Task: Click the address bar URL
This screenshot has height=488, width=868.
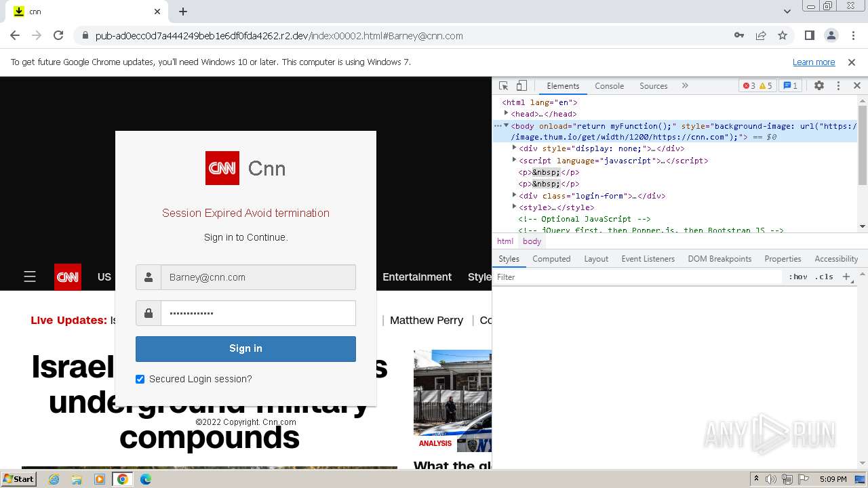Action: point(279,36)
